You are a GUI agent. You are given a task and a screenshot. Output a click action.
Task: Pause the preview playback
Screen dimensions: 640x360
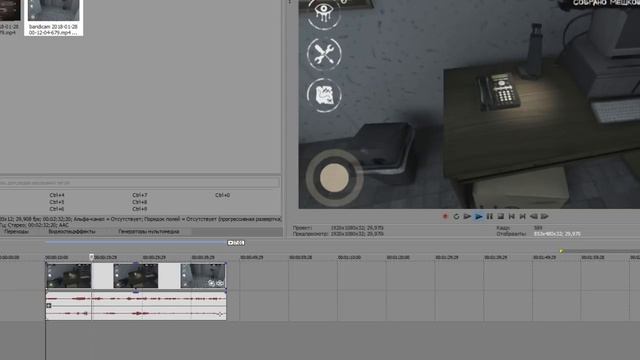pos(489,216)
